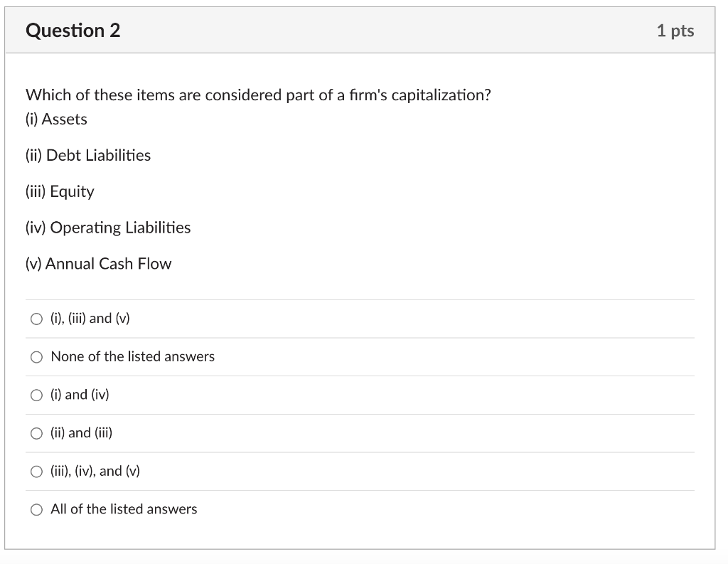728x564 pixels.
Task: Click the '(iv) Operating Liabilities' list item
Action: pos(108,228)
